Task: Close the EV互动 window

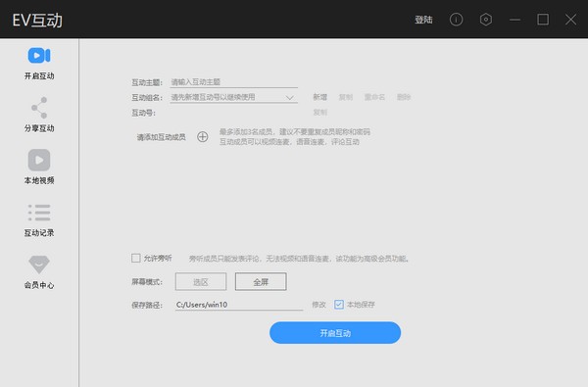Action: [x=570, y=20]
